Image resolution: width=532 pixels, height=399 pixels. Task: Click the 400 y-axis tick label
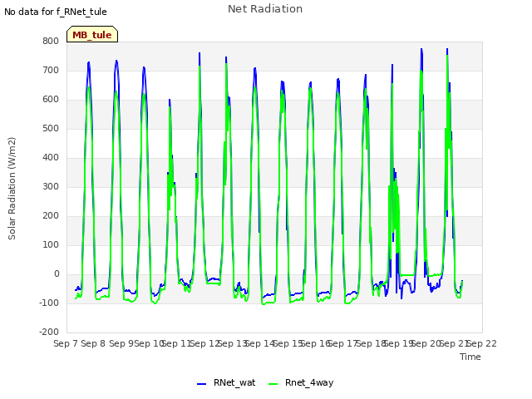tap(51, 157)
